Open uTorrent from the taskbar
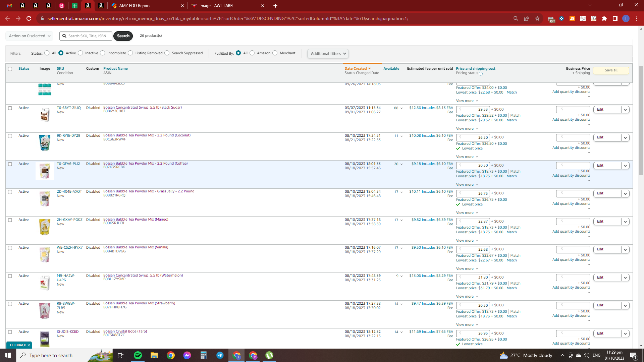This screenshot has width=644, height=362. 269,355
